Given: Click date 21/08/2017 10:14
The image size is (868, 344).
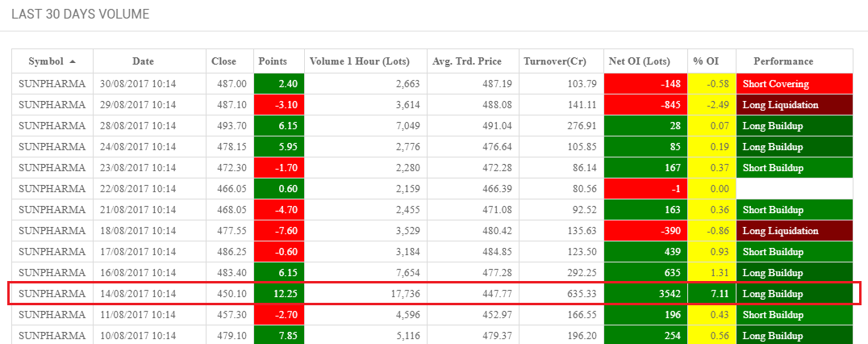Looking at the screenshot, I should coord(138,210).
